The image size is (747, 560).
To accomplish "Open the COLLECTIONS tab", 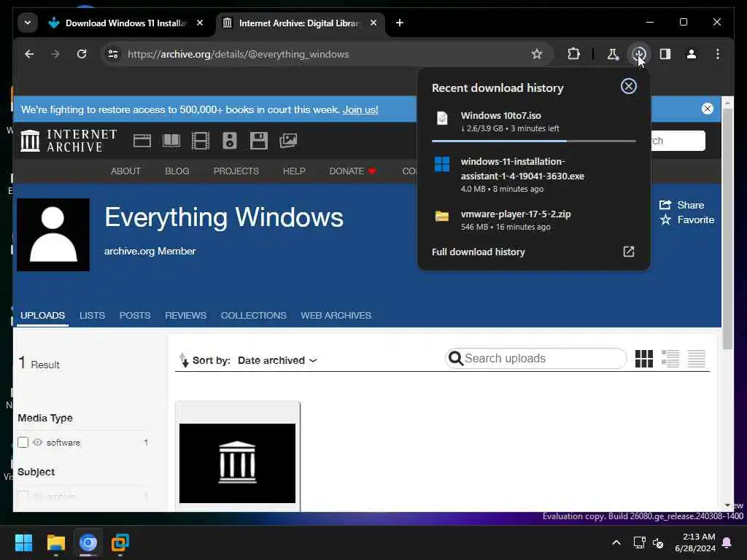I will (253, 315).
